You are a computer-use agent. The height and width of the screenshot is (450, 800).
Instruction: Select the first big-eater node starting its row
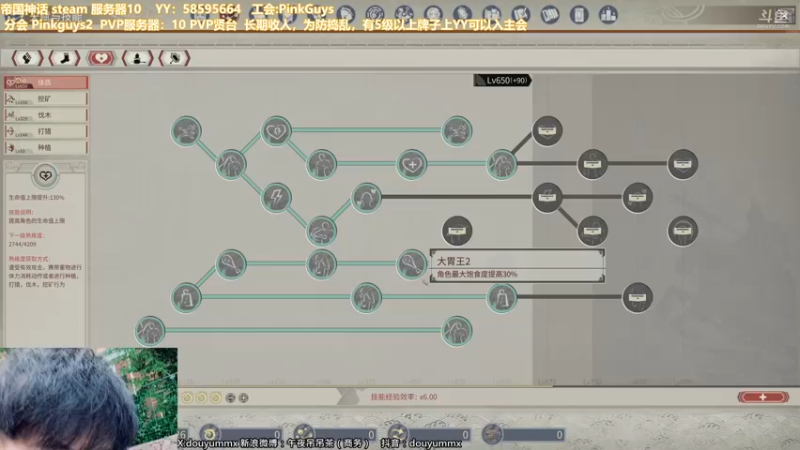coord(231,264)
